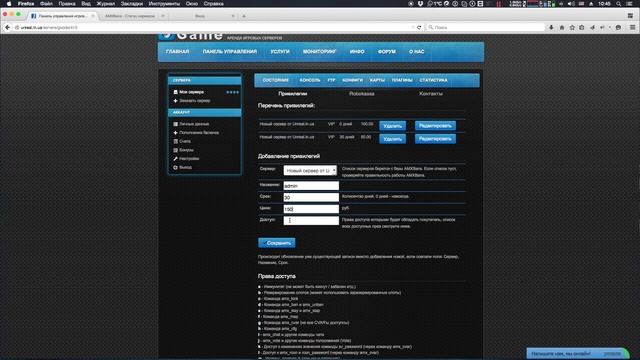Image resolution: width=640 pixels, height=360 pixels.
Task: Open the 'Файл' menu in menu bar
Action: tap(46, 4)
